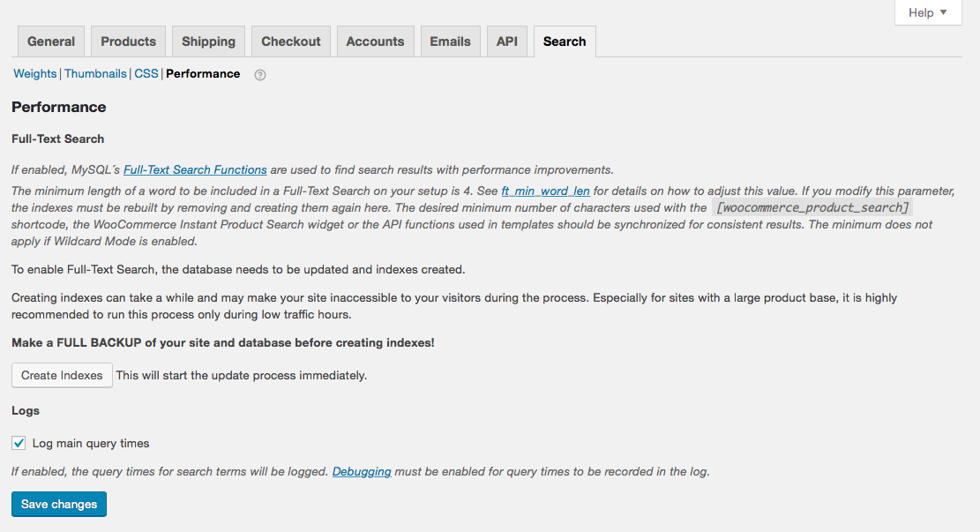This screenshot has height=532, width=980.
Task: Open the Shipping tab
Action: pyautogui.click(x=208, y=41)
